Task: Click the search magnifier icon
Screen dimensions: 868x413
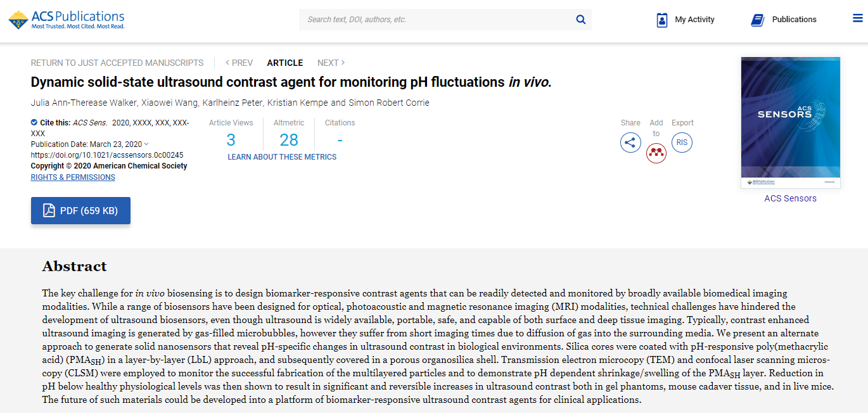Action: tap(580, 20)
